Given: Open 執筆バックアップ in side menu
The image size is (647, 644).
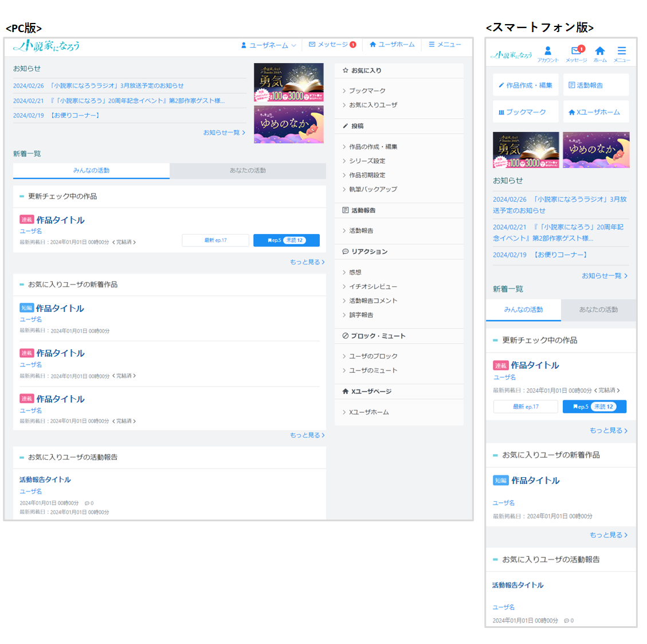Looking at the screenshot, I should (373, 189).
